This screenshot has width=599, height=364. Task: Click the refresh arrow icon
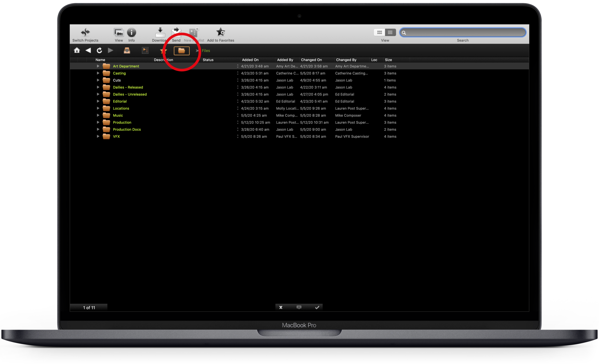tap(99, 50)
